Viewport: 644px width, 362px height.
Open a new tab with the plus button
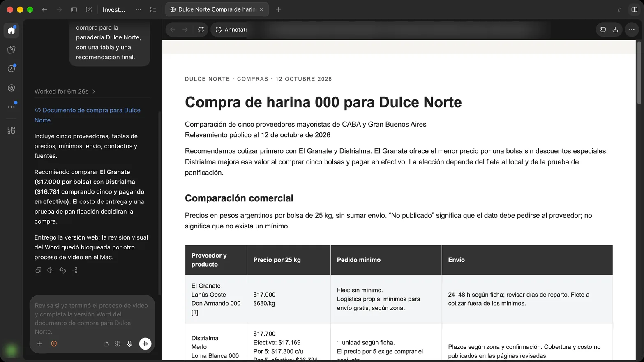(x=278, y=9)
